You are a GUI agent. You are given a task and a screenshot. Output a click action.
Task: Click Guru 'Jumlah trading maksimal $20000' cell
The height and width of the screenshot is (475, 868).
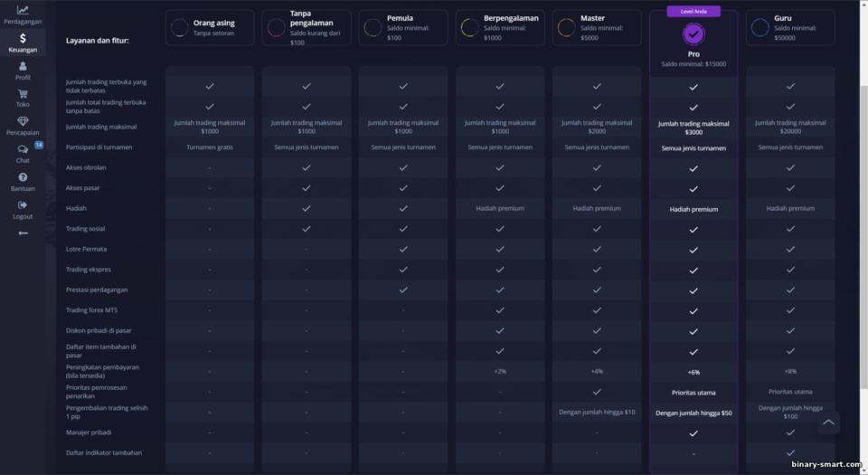pyautogui.click(x=790, y=127)
